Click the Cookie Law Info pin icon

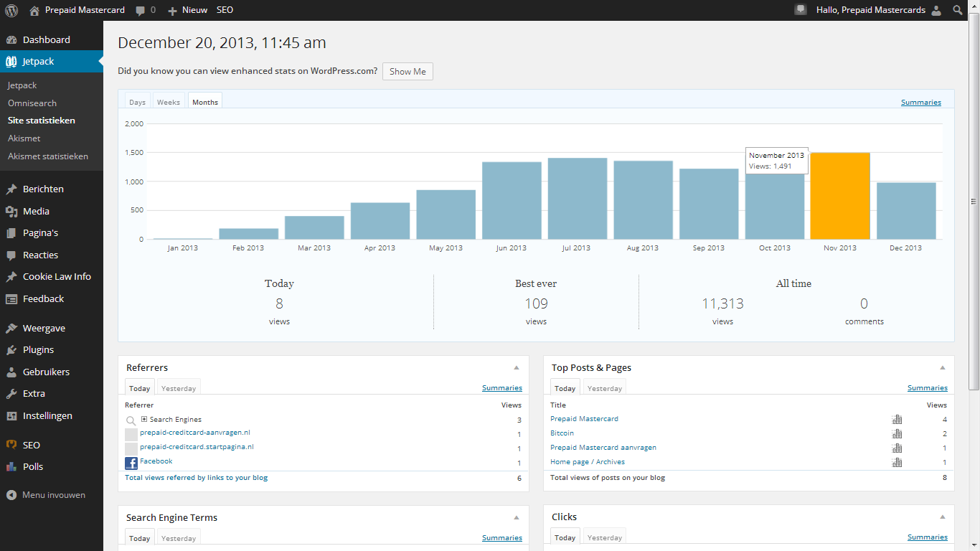[x=11, y=277]
